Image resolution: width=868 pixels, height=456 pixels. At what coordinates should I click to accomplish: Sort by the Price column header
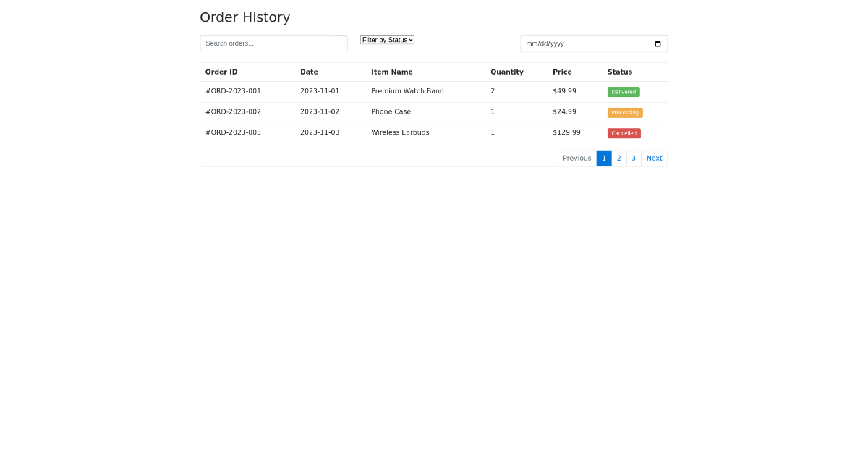click(x=562, y=72)
